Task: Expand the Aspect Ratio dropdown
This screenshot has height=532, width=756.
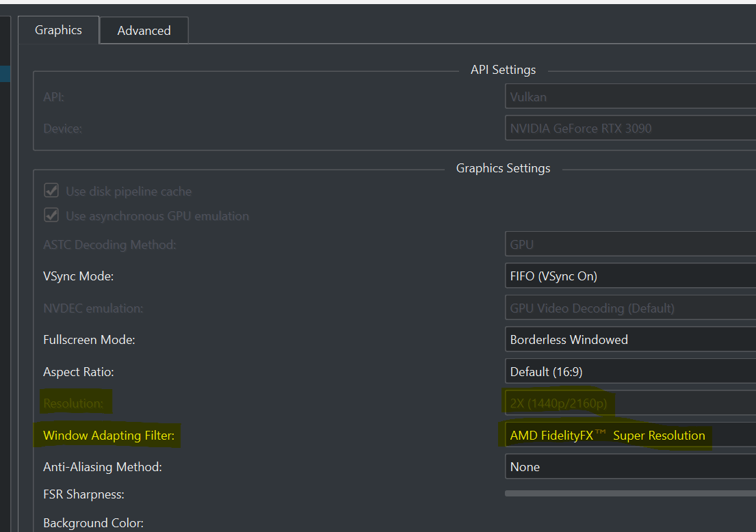Action: (x=629, y=372)
